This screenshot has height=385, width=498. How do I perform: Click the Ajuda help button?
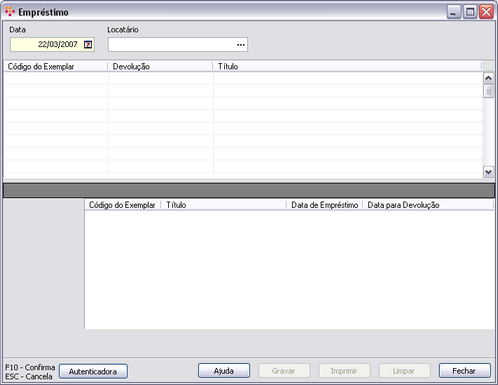(x=224, y=371)
